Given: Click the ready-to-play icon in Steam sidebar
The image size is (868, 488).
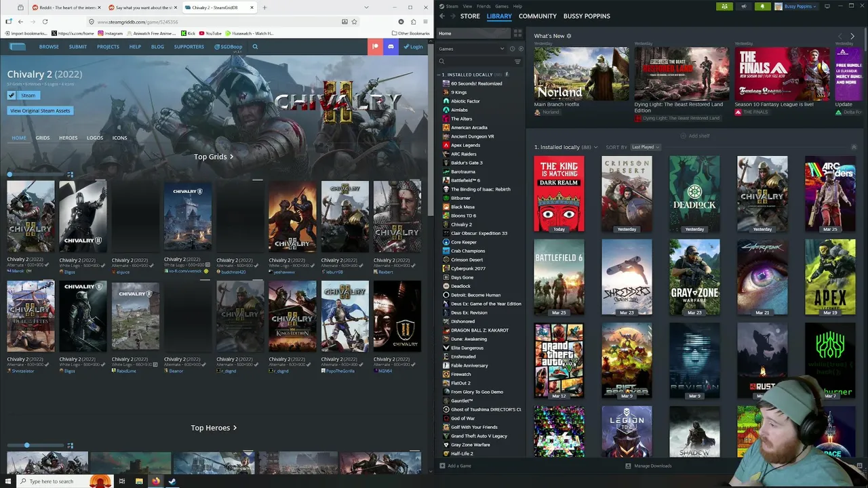Looking at the screenshot, I should (x=521, y=49).
